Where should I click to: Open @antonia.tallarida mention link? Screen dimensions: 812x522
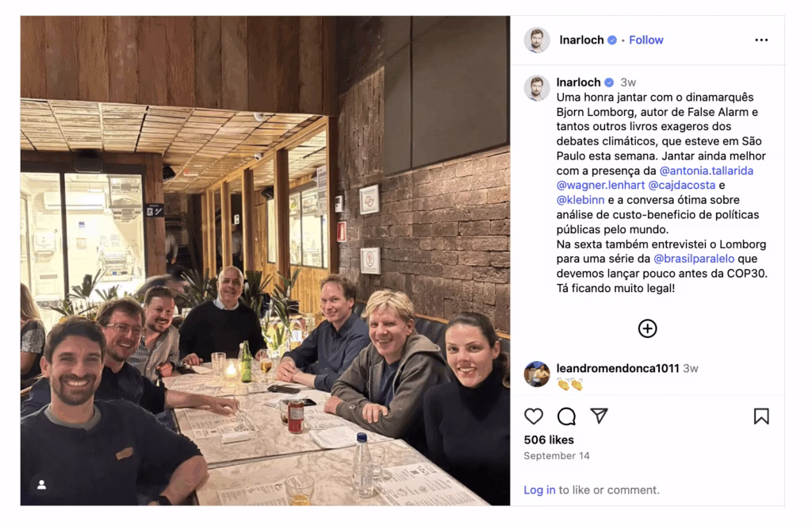[x=707, y=171]
